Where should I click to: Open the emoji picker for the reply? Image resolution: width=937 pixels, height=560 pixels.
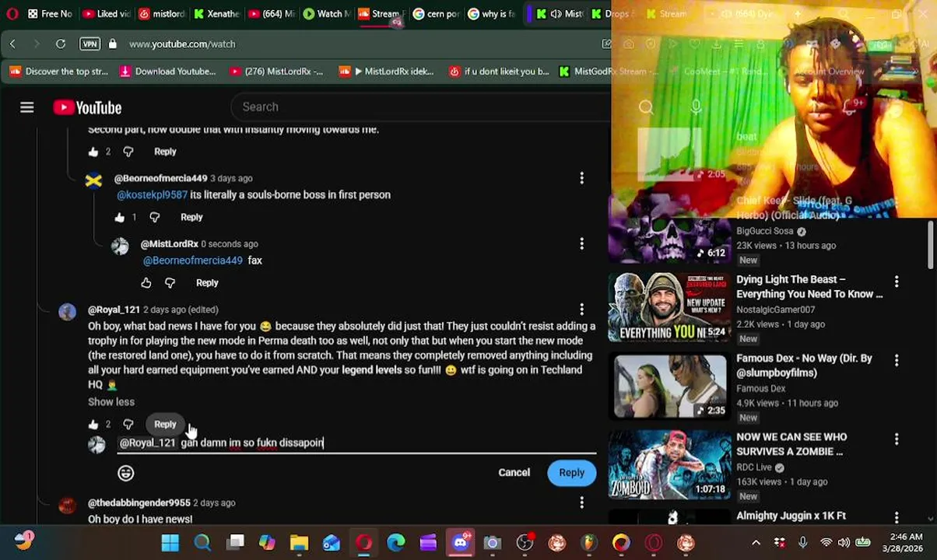pyautogui.click(x=125, y=473)
